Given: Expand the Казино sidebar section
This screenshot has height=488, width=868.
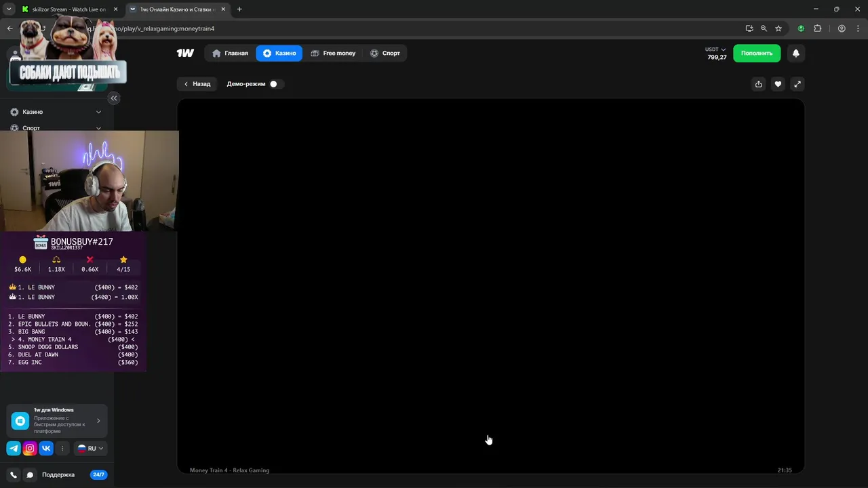Looking at the screenshot, I should (x=98, y=112).
